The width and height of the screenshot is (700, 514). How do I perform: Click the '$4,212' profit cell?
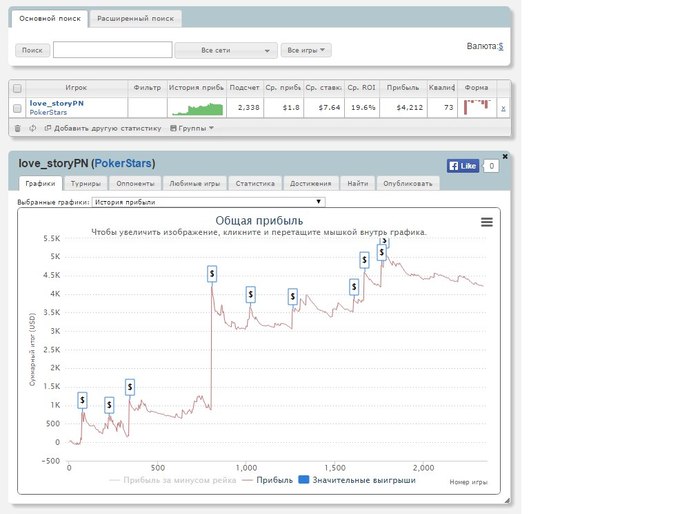click(403, 108)
